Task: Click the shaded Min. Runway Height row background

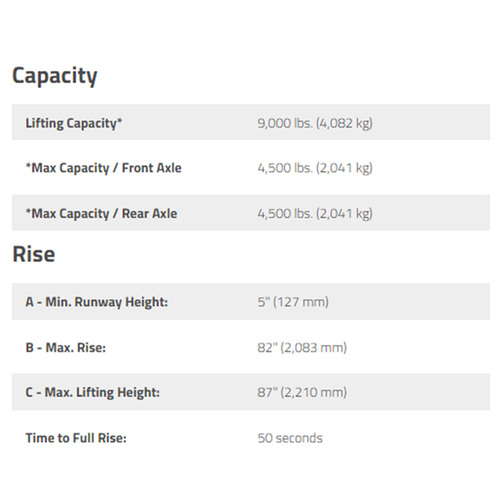Action: [251, 302]
